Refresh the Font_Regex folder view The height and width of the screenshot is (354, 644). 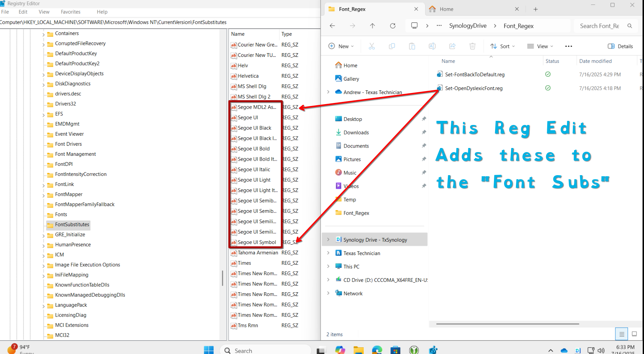pos(393,26)
